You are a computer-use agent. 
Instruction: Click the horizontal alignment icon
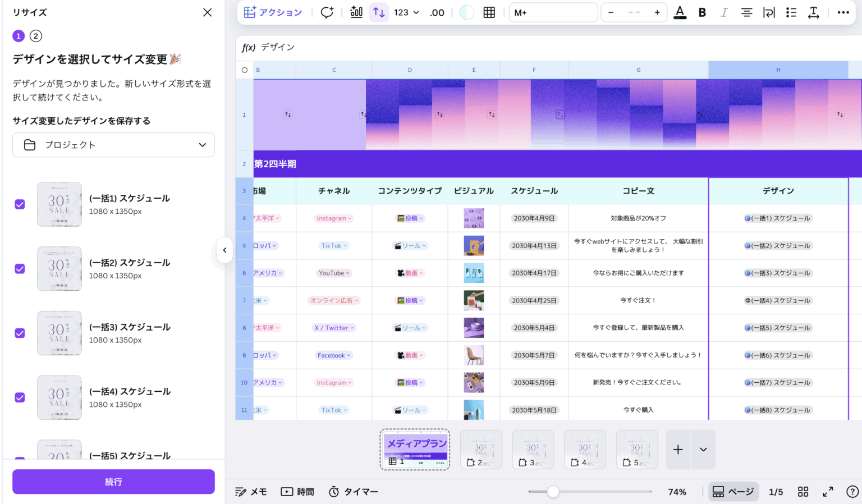pyautogui.click(x=746, y=12)
